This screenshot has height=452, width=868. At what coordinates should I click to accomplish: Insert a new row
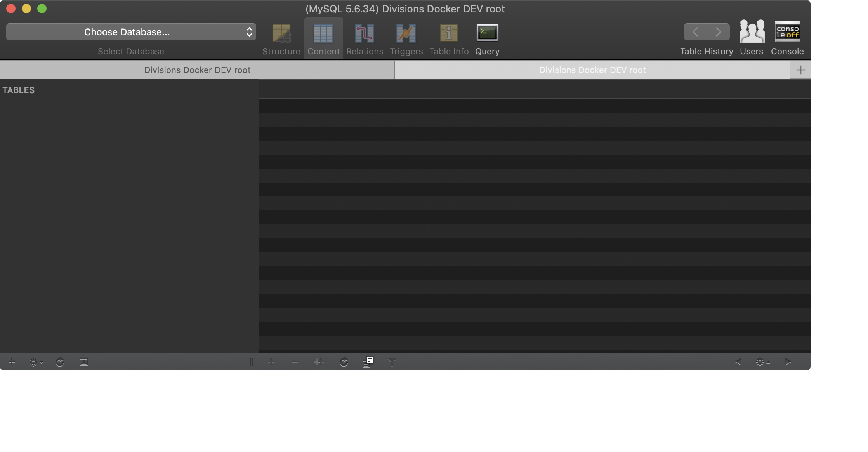(271, 362)
